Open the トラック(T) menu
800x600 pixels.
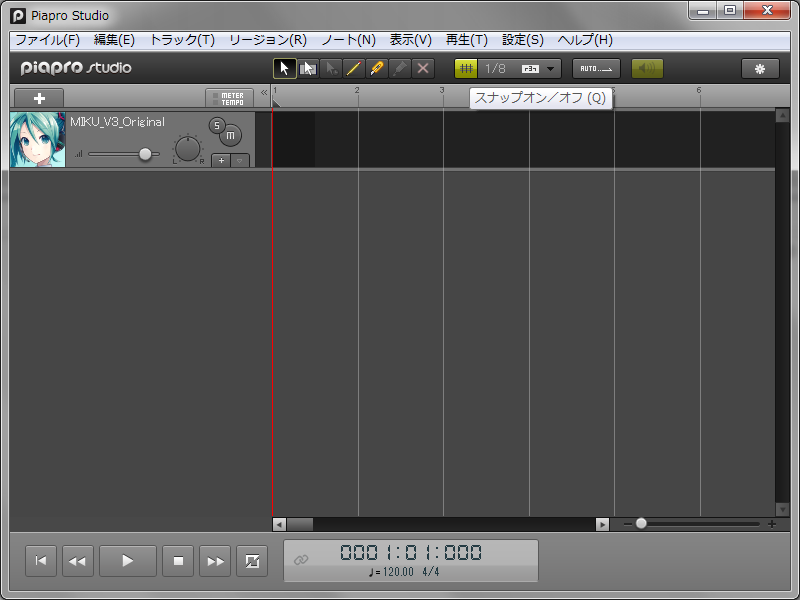coord(182,40)
